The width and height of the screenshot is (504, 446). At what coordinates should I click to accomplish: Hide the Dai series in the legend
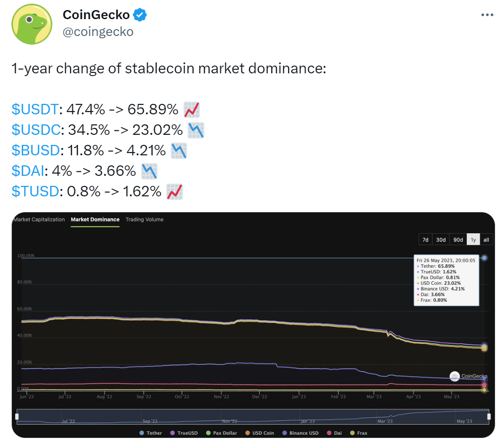point(334,433)
